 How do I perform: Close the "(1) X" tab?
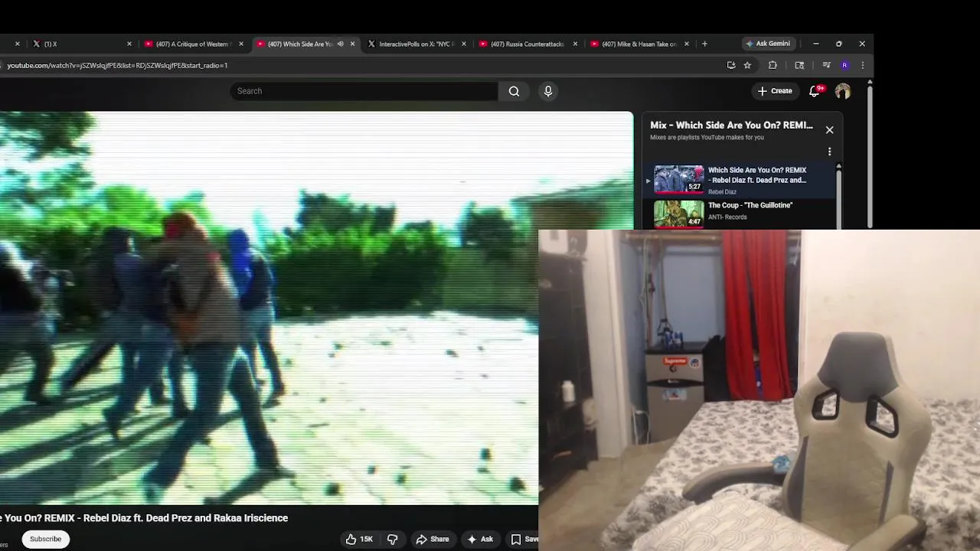(x=129, y=44)
